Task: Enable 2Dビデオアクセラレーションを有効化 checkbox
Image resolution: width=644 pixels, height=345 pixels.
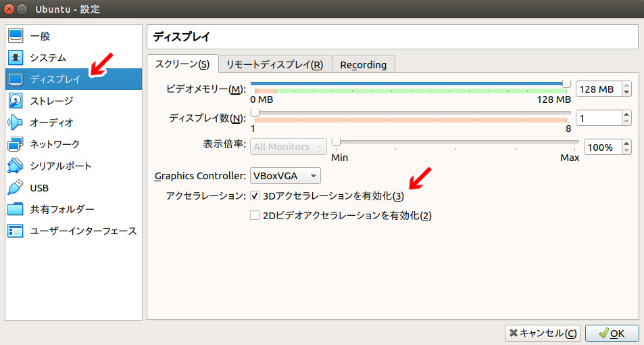Action: pyautogui.click(x=255, y=215)
